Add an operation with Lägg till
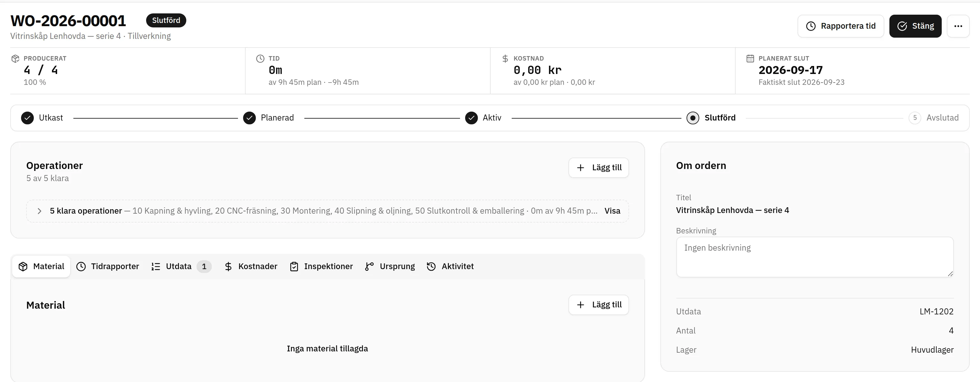Image resolution: width=980 pixels, height=382 pixels. point(599,168)
